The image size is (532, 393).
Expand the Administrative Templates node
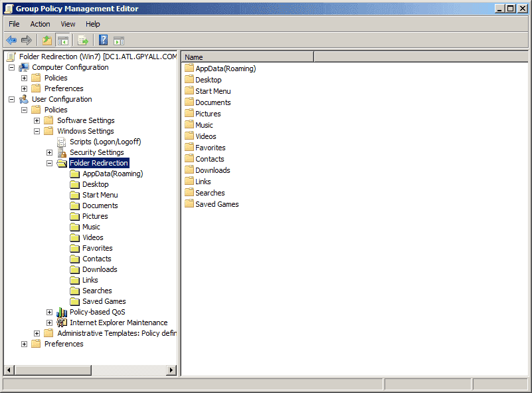pos(37,334)
